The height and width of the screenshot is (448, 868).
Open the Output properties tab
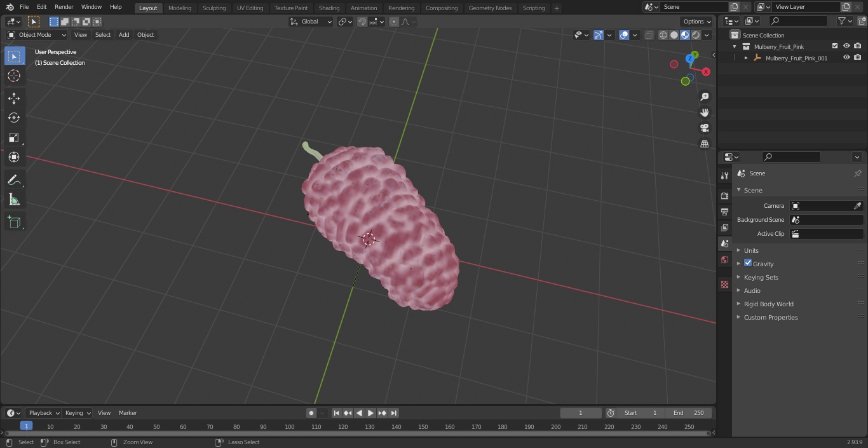(724, 212)
